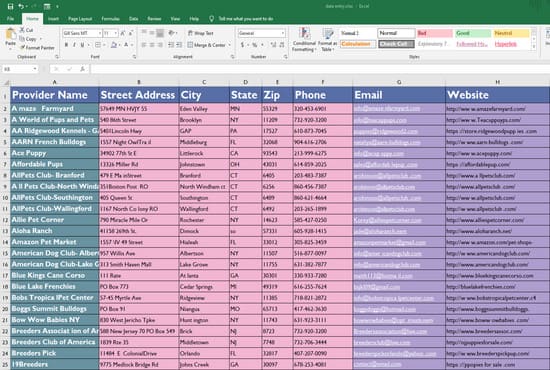Click the Font Color letter A icon
Screen dimensions: 550x370
point(126,45)
